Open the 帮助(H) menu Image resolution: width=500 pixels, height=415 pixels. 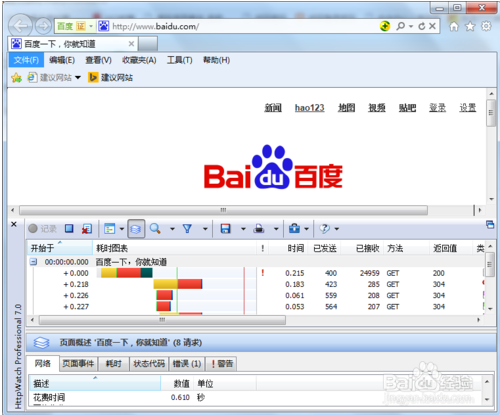(x=216, y=60)
